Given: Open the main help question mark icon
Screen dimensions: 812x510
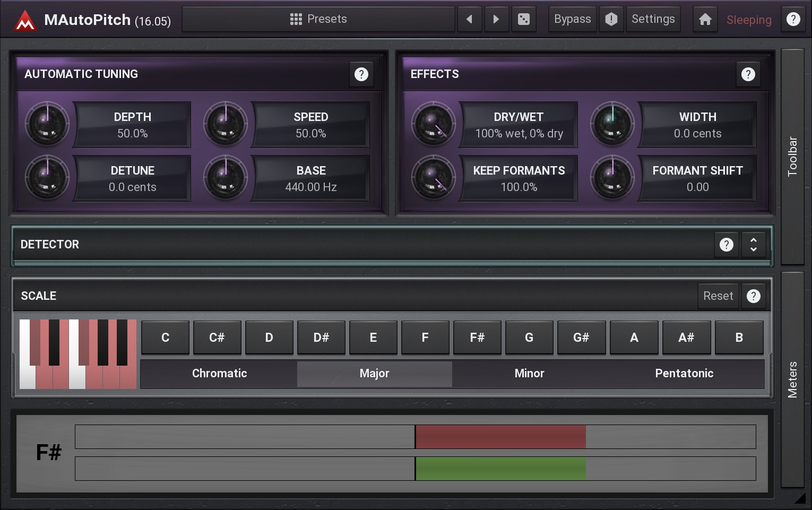Looking at the screenshot, I should pyautogui.click(x=793, y=19).
